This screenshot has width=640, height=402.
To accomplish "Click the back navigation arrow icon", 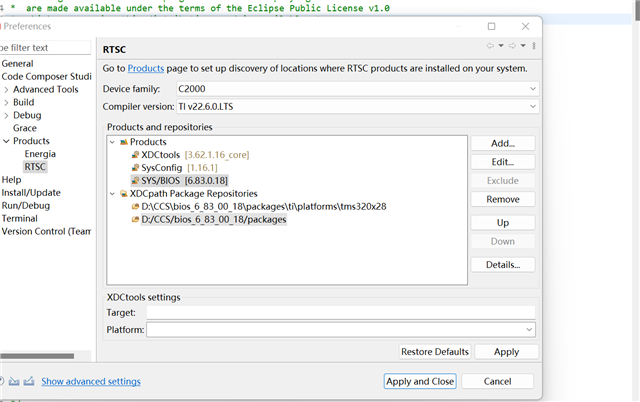I will [491, 46].
